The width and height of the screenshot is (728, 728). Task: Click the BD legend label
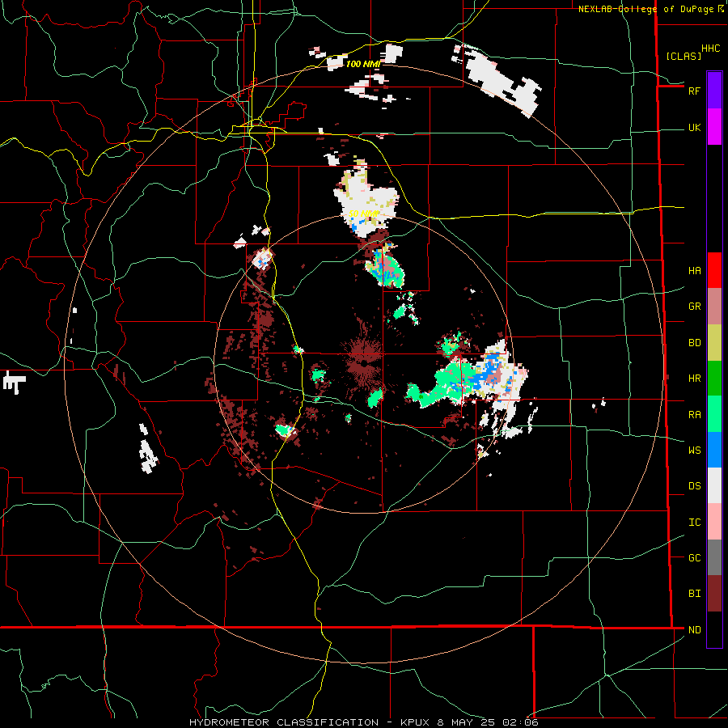(x=694, y=343)
